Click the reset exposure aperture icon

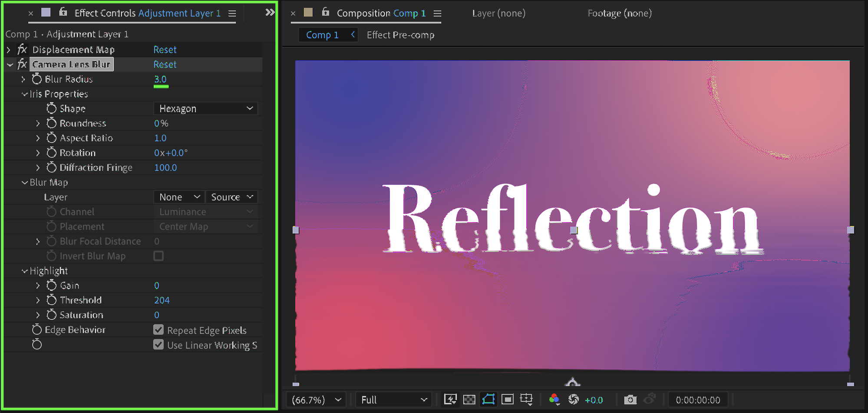pyautogui.click(x=574, y=400)
